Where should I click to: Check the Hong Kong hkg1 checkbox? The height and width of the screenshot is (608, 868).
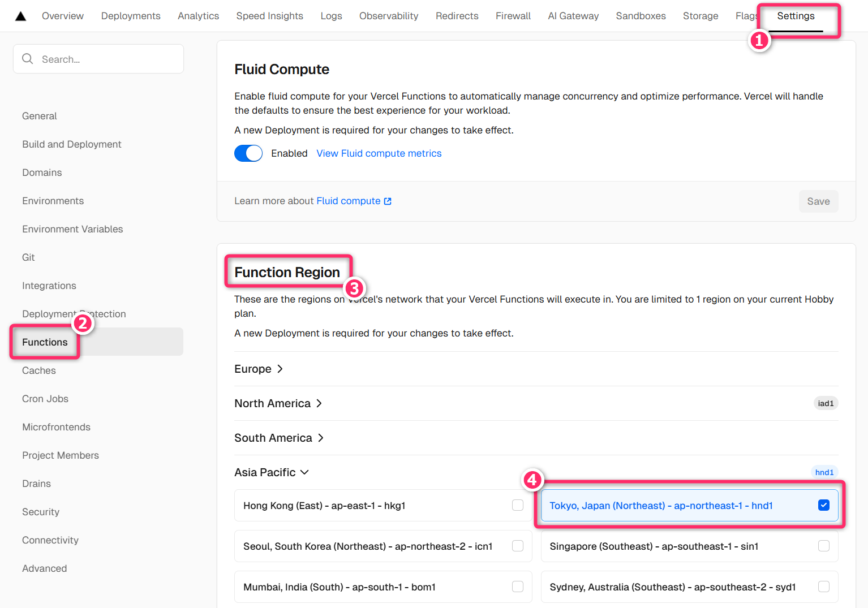tap(517, 505)
